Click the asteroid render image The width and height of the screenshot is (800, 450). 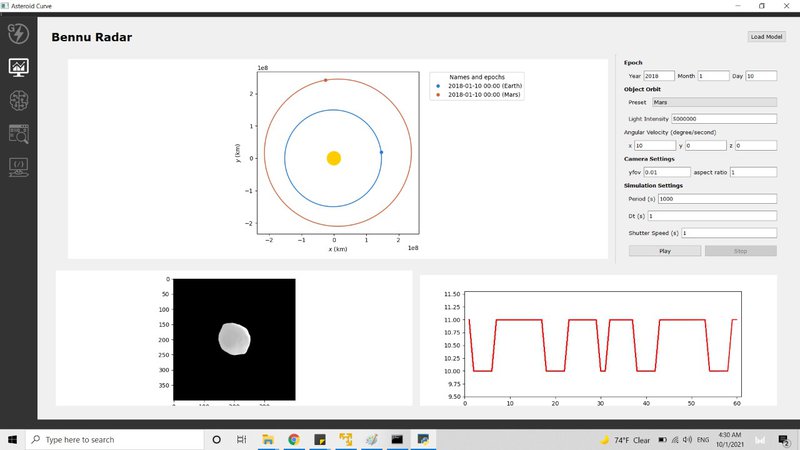(x=234, y=339)
